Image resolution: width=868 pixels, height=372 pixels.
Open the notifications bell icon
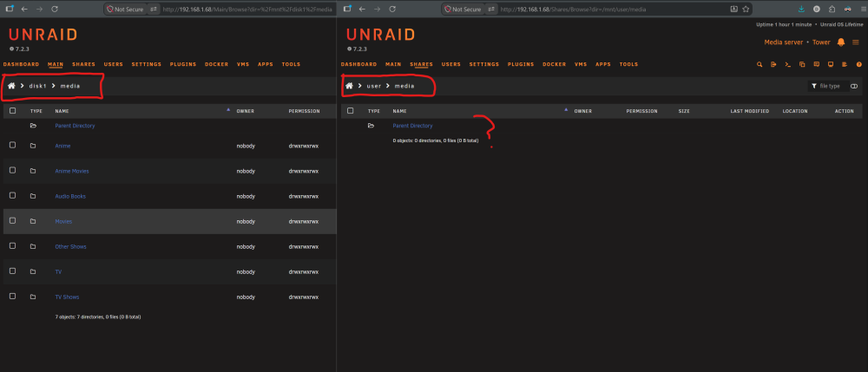[841, 42]
